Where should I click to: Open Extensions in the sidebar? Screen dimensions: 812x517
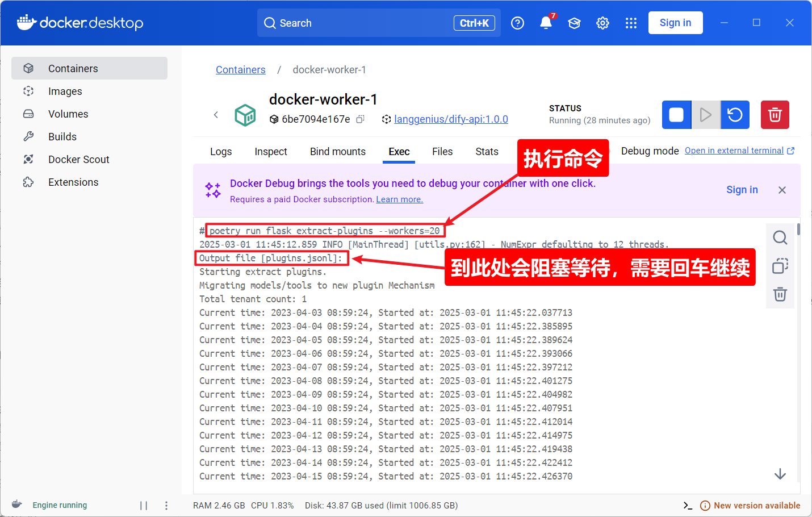(x=89, y=182)
